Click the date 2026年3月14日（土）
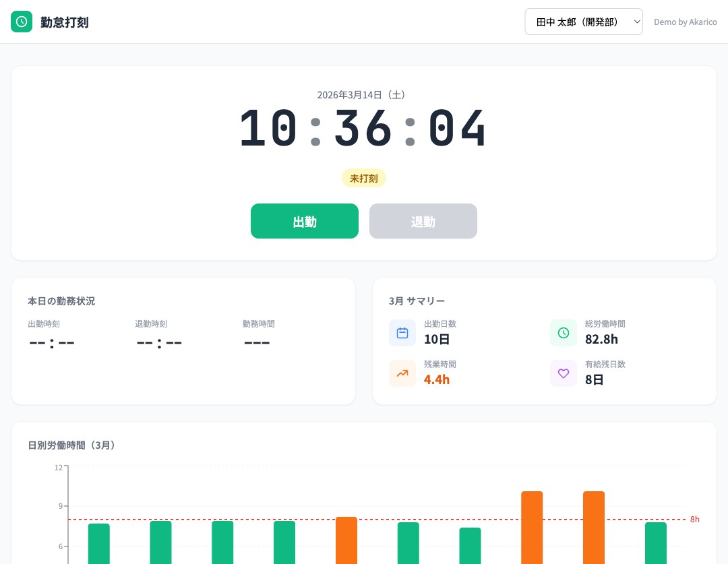This screenshot has width=728, height=564. coord(363,95)
